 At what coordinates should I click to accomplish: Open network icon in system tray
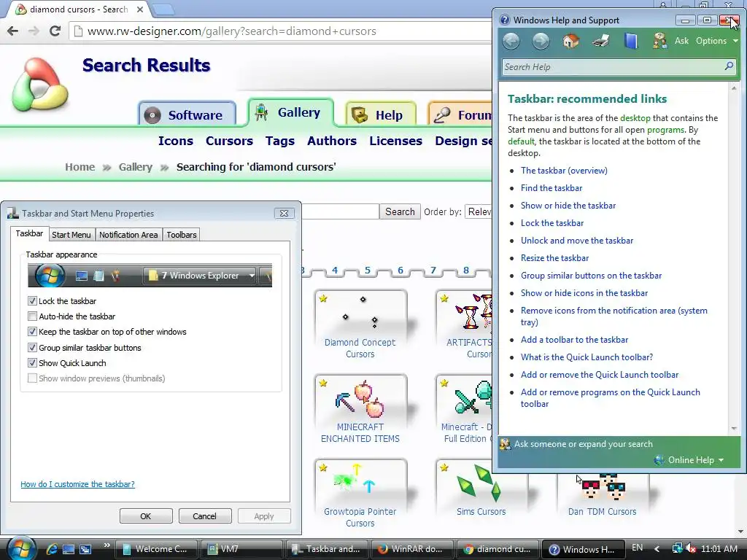[676, 548]
